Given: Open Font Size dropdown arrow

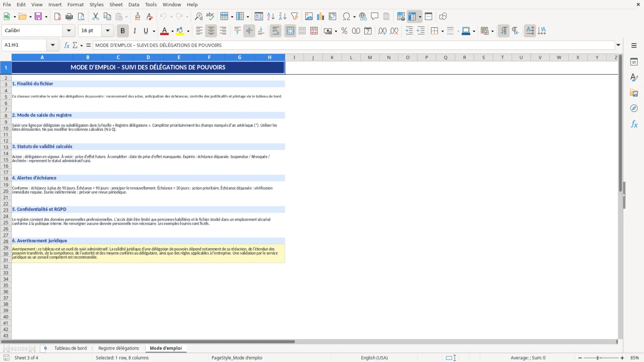Looking at the screenshot, I should (107, 31).
